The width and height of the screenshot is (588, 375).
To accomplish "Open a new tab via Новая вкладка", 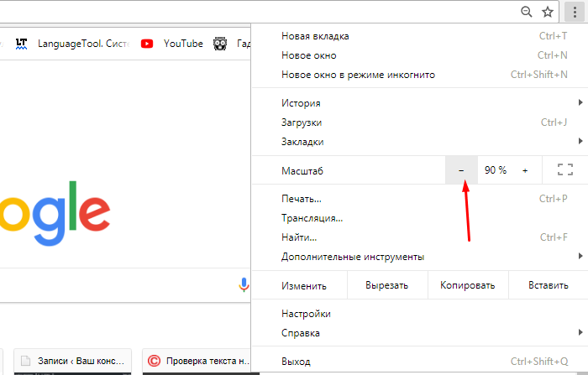I will [420, 36].
